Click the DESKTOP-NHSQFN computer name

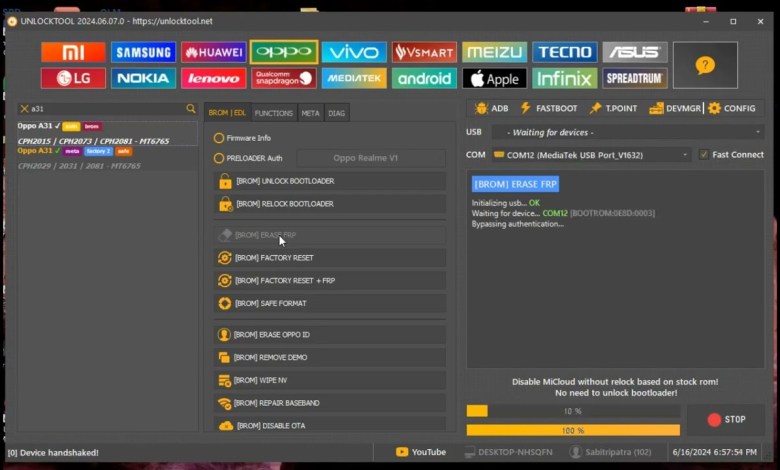pos(508,452)
